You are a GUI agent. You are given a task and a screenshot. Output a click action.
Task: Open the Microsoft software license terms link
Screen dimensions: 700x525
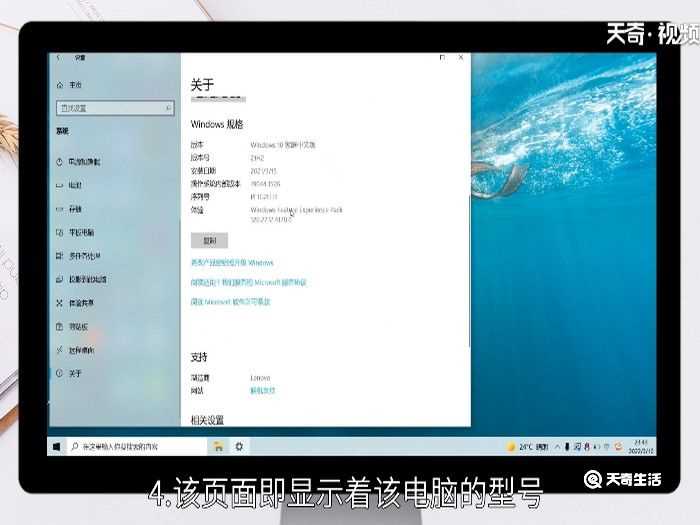(x=231, y=302)
